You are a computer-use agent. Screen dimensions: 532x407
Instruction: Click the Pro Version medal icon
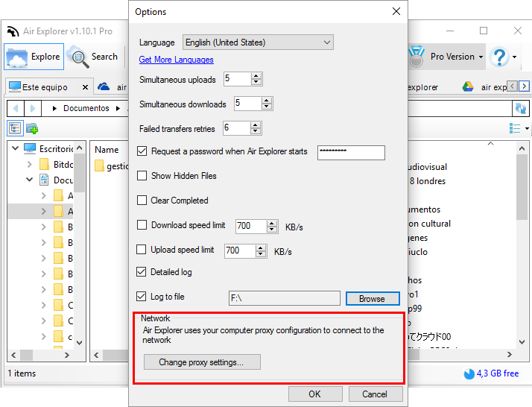pos(417,57)
